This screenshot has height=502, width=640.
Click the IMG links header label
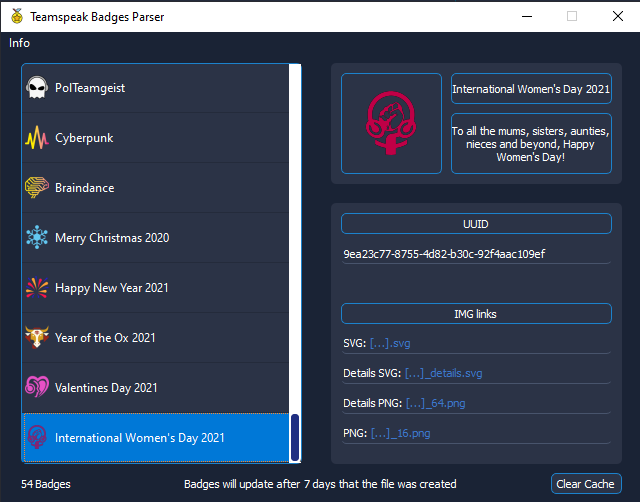[476, 314]
